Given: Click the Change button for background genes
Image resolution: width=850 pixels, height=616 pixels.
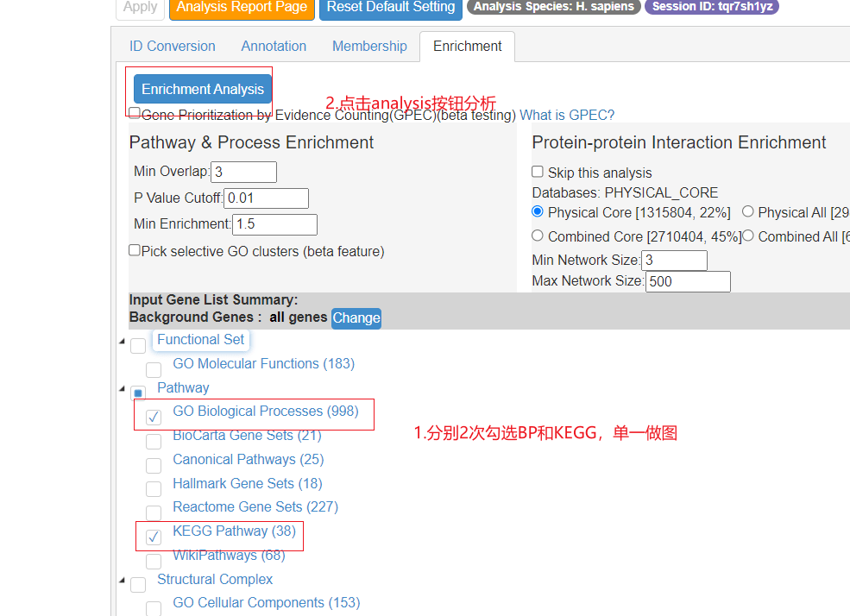Looking at the screenshot, I should (x=356, y=317).
